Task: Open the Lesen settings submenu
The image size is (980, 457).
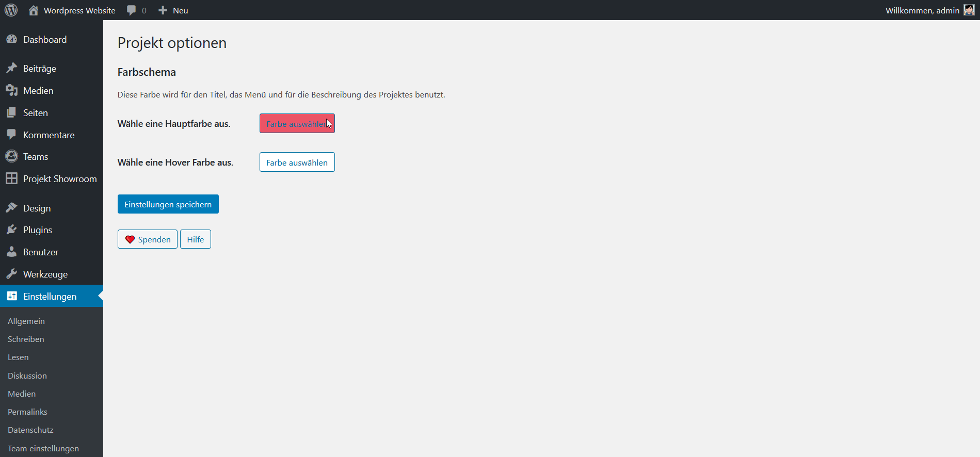Action: (18, 357)
